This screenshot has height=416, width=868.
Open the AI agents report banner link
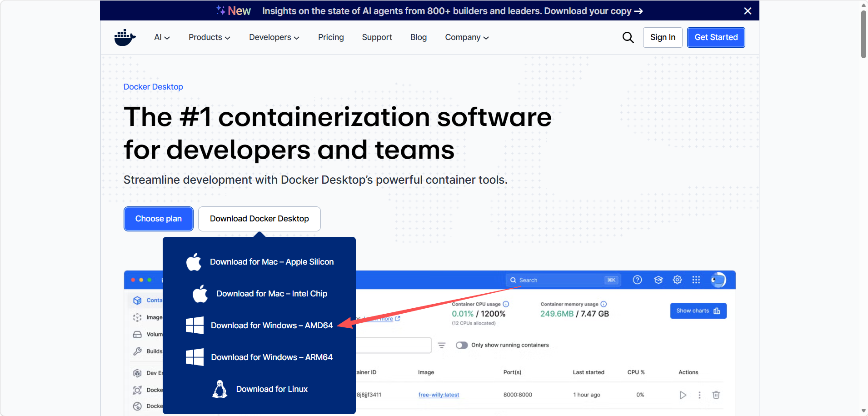(x=453, y=11)
